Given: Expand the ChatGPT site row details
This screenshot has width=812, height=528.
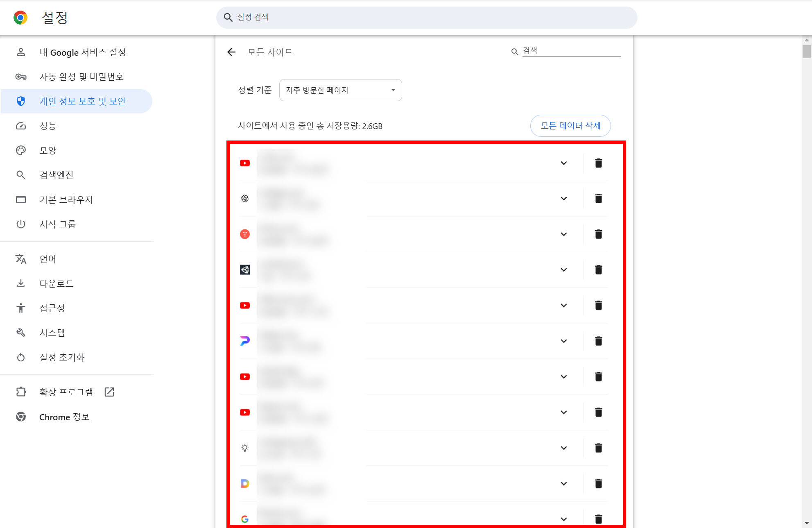Looking at the screenshot, I should [563, 199].
